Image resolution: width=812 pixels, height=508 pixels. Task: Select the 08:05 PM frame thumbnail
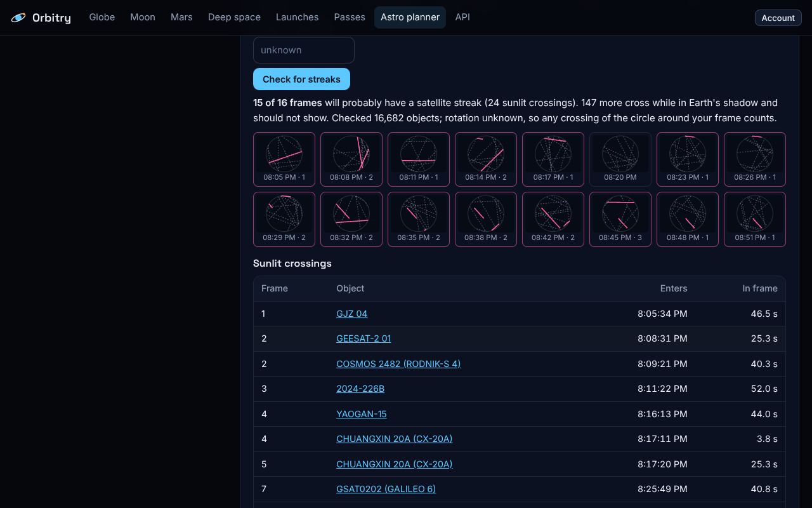point(284,159)
